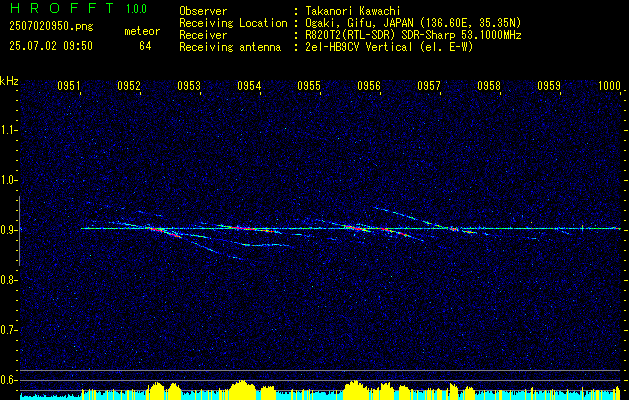Click the 'Receiving antenna' field label

(230, 47)
